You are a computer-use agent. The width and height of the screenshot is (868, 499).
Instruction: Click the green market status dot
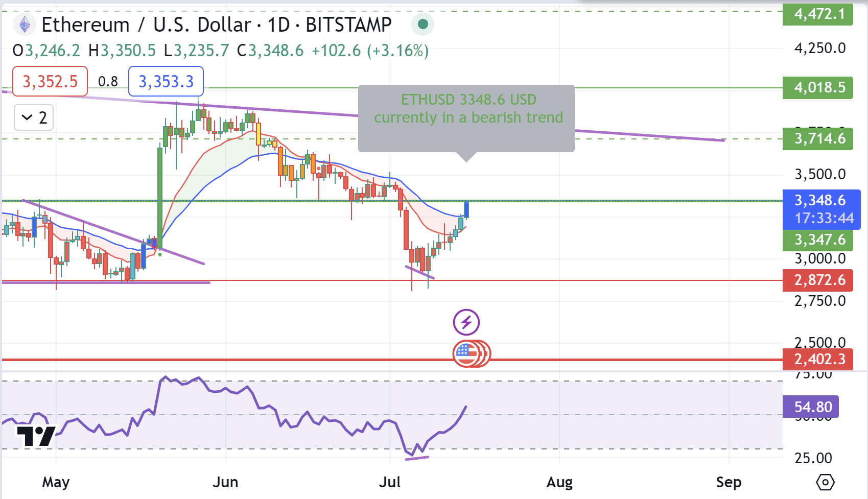tap(423, 24)
